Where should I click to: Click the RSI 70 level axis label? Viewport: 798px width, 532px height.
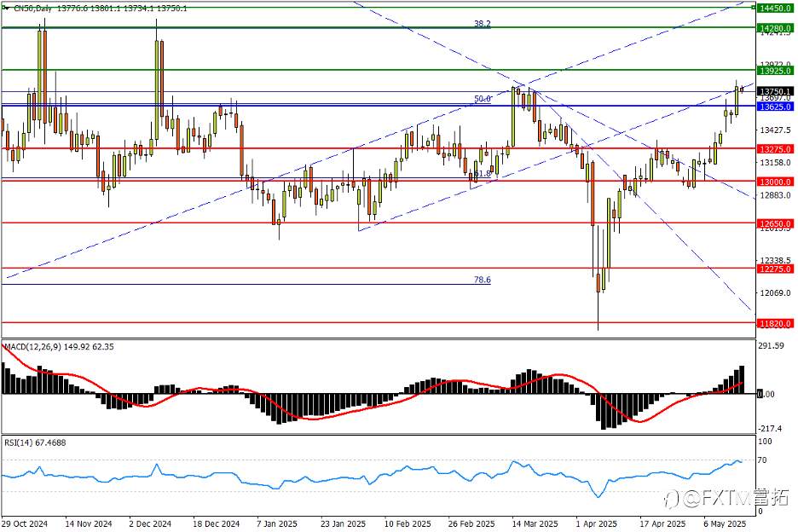pos(762,460)
